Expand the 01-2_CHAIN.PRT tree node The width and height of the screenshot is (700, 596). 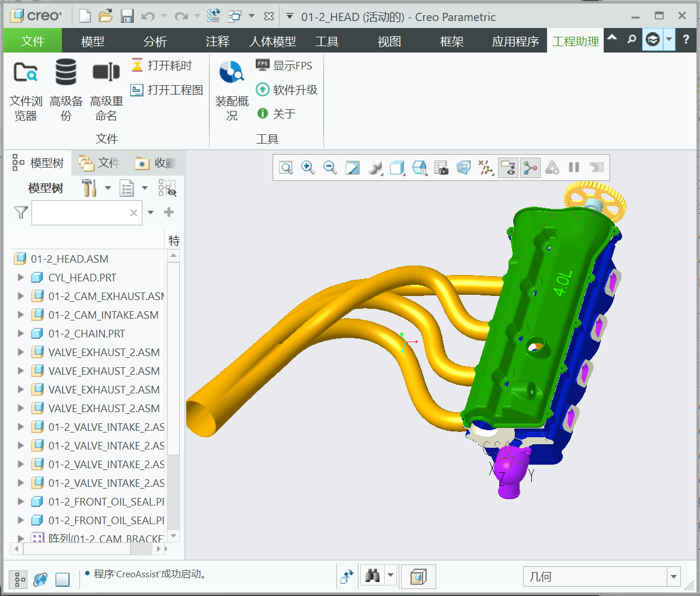[21, 334]
